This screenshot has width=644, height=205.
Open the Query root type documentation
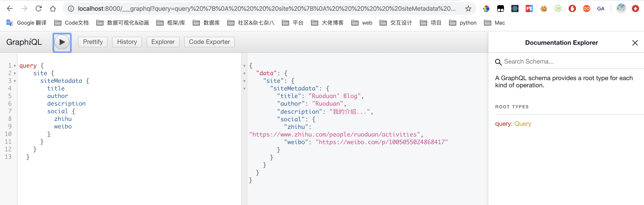[523, 124]
